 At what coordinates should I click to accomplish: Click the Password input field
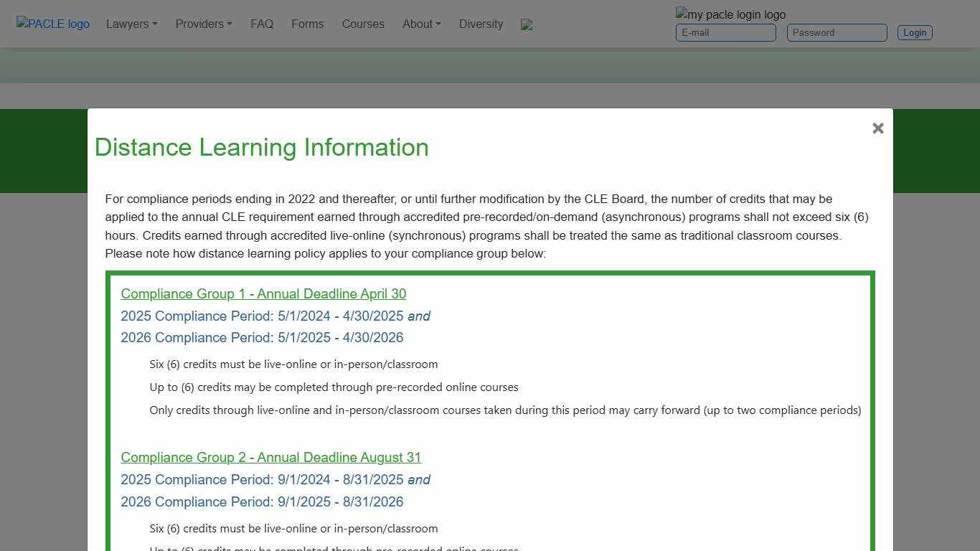(x=837, y=32)
